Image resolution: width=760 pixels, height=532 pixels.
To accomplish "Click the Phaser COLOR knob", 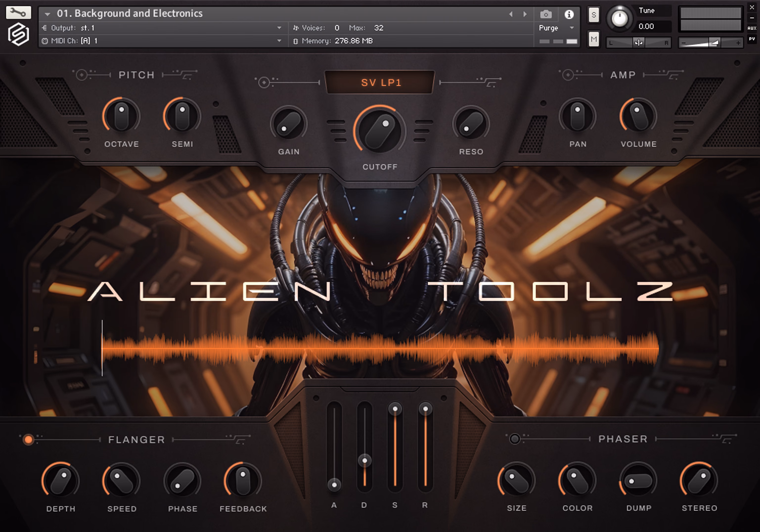I will [x=577, y=480].
